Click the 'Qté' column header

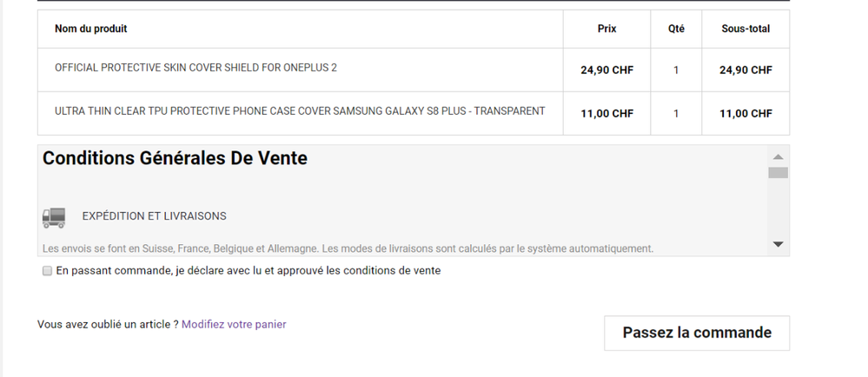pyautogui.click(x=676, y=29)
